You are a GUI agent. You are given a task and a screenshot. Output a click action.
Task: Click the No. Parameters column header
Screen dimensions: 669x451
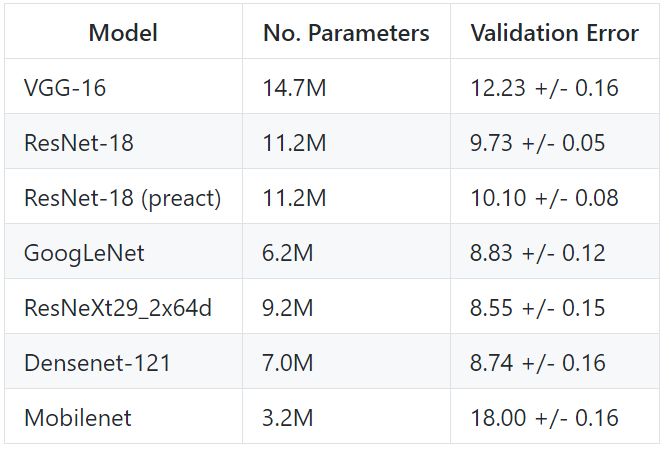346,33
